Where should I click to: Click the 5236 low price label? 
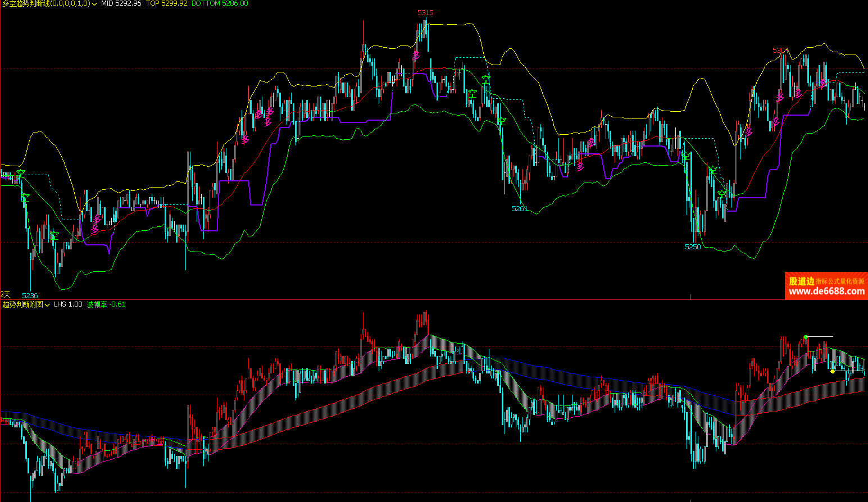point(30,295)
